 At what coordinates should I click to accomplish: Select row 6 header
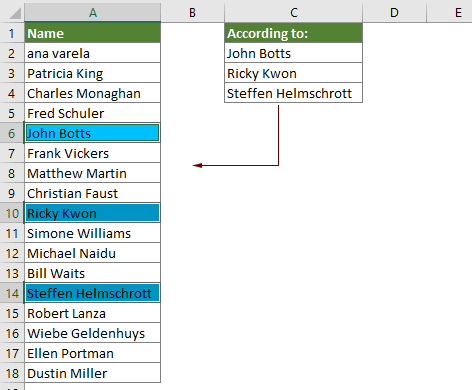coord(12,133)
